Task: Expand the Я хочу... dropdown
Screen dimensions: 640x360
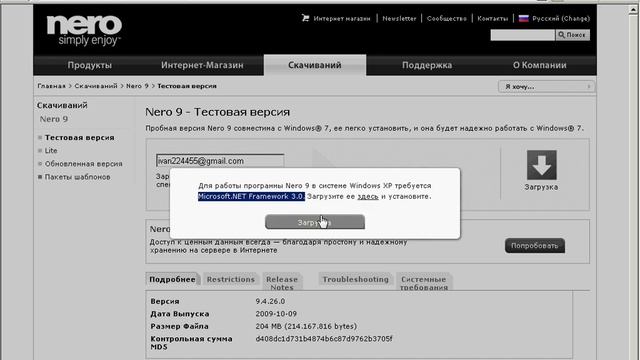Action: (546, 87)
